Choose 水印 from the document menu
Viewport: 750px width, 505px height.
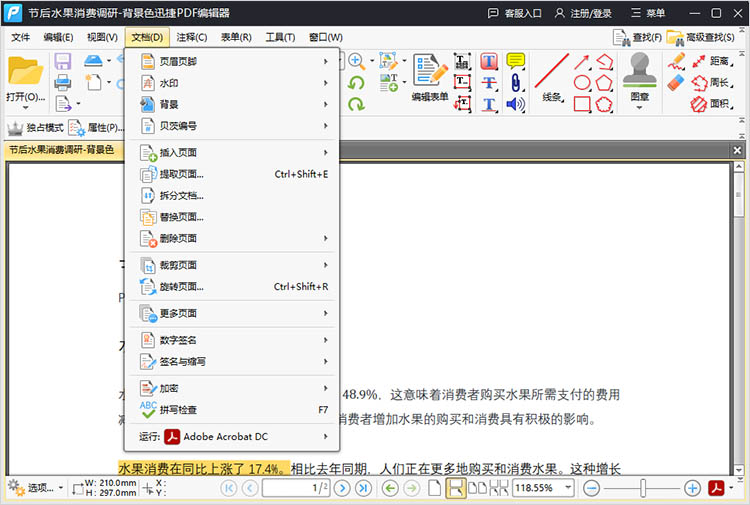coord(232,83)
